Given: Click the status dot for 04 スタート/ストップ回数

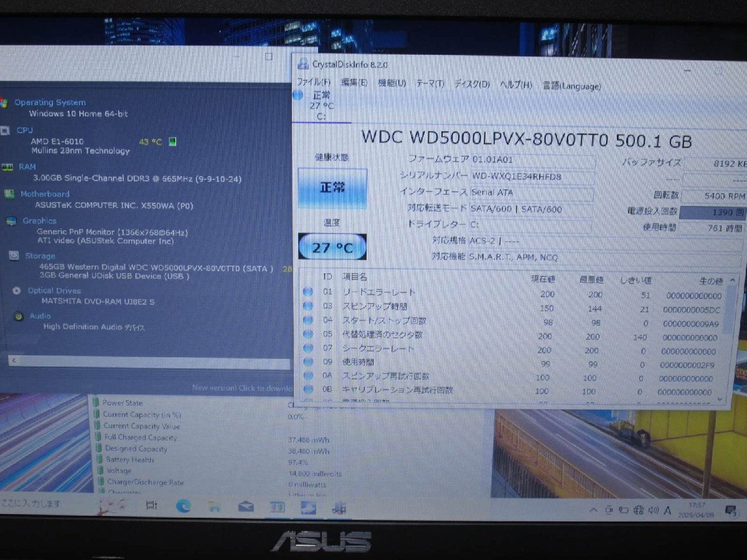Looking at the screenshot, I should [x=308, y=320].
